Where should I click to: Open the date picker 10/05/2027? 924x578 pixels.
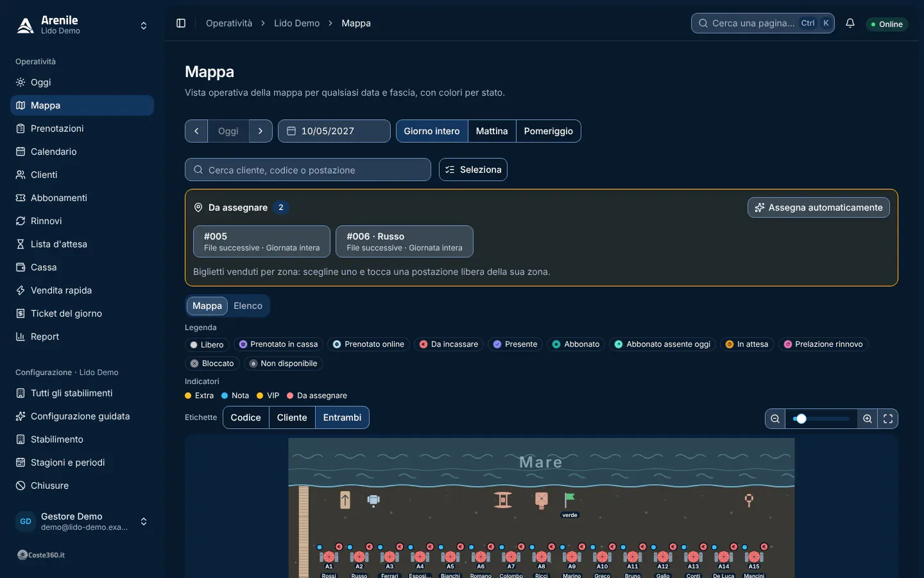point(334,131)
